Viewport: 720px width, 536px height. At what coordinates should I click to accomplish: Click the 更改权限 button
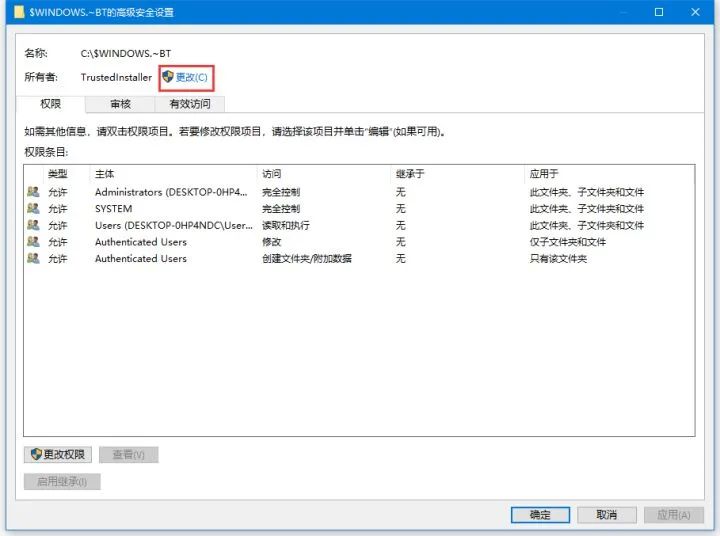coord(58,455)
